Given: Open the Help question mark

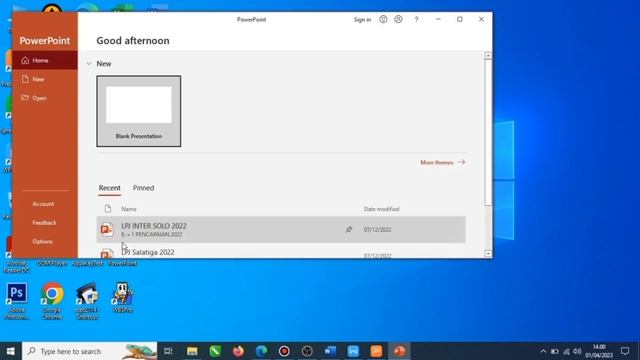Looking at the screenshot, I should (416, 19).
